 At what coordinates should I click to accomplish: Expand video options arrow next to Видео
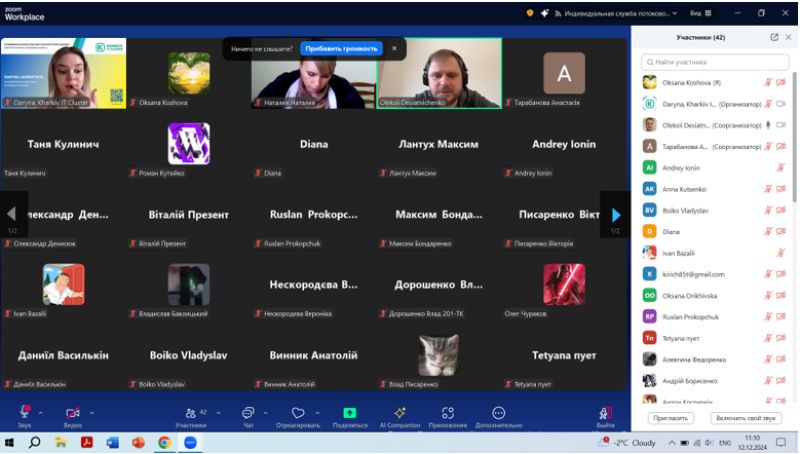92,411
